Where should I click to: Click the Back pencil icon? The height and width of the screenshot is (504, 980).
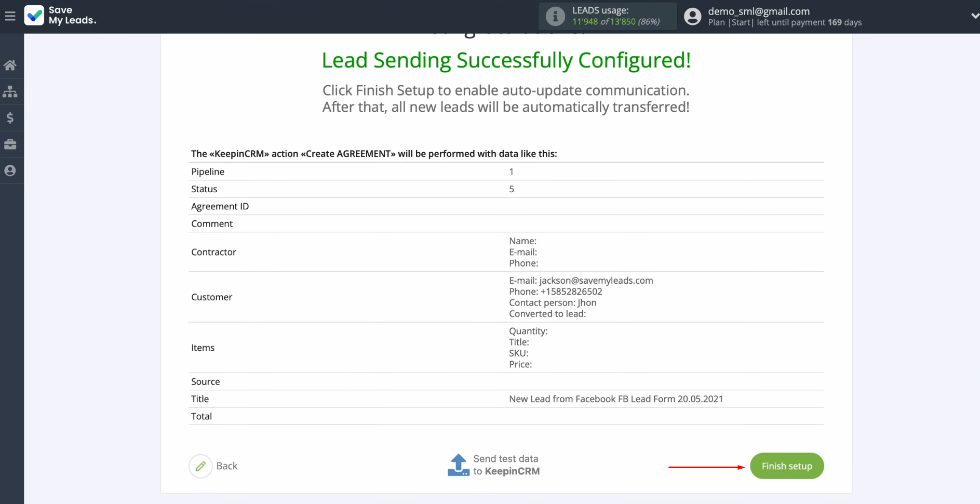200,466
